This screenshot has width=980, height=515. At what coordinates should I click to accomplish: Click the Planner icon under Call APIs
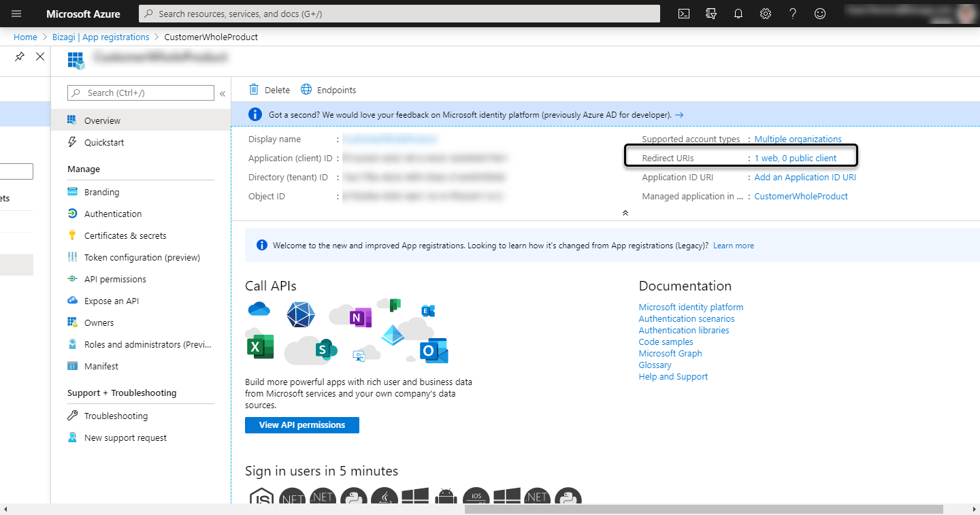(395, 305)
